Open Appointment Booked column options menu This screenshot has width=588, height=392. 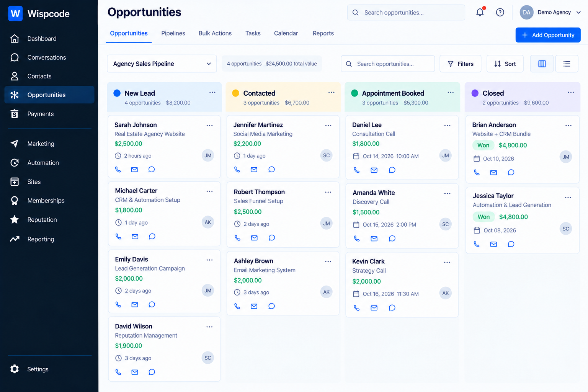click(x=451, y=92)
